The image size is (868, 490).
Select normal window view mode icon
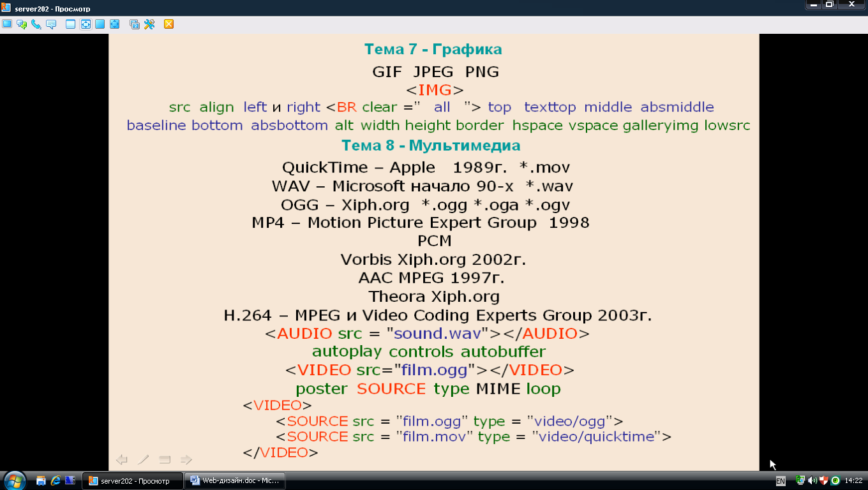point(71,24)
